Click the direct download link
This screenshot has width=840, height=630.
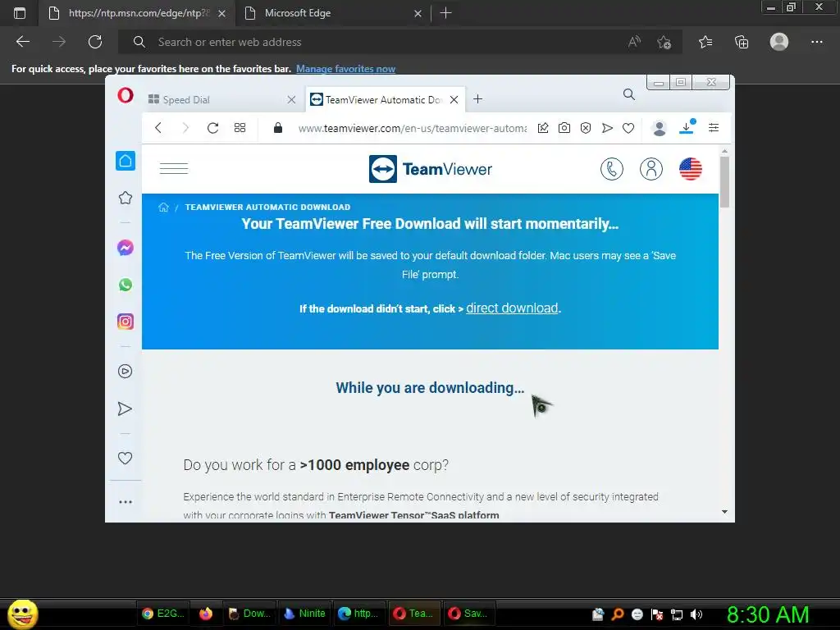(512, 308)
